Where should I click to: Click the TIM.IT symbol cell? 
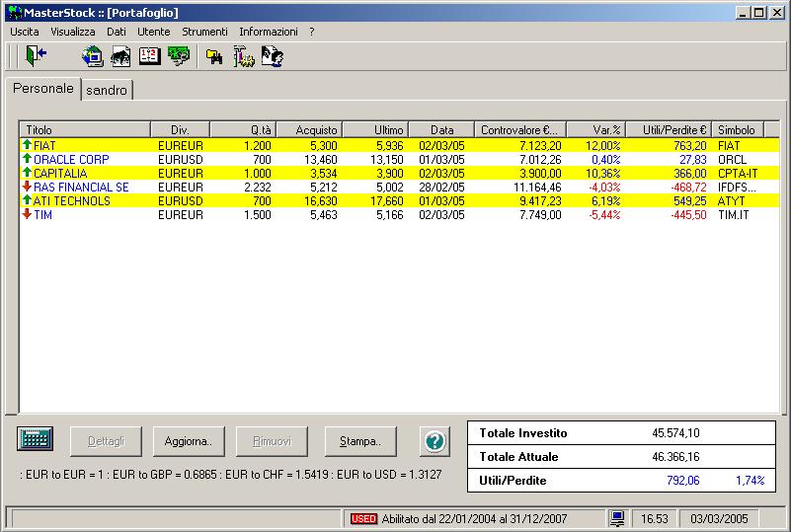tap(734, 215)
